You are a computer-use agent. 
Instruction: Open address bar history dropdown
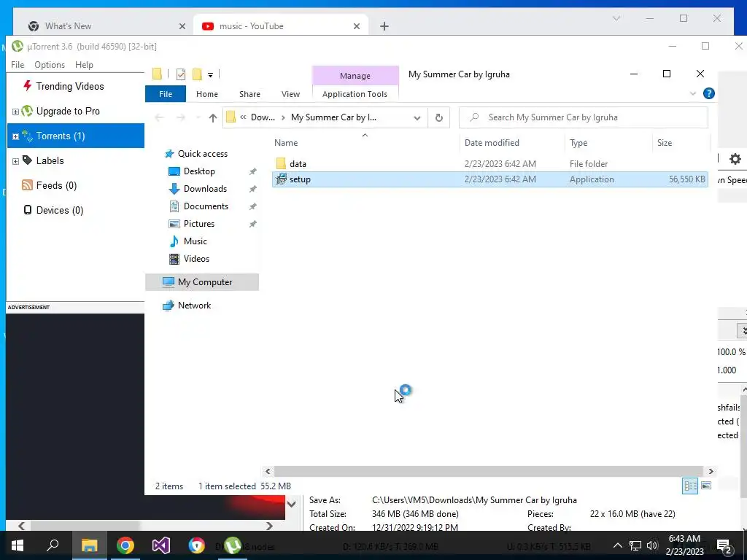[x=417, y=117]
